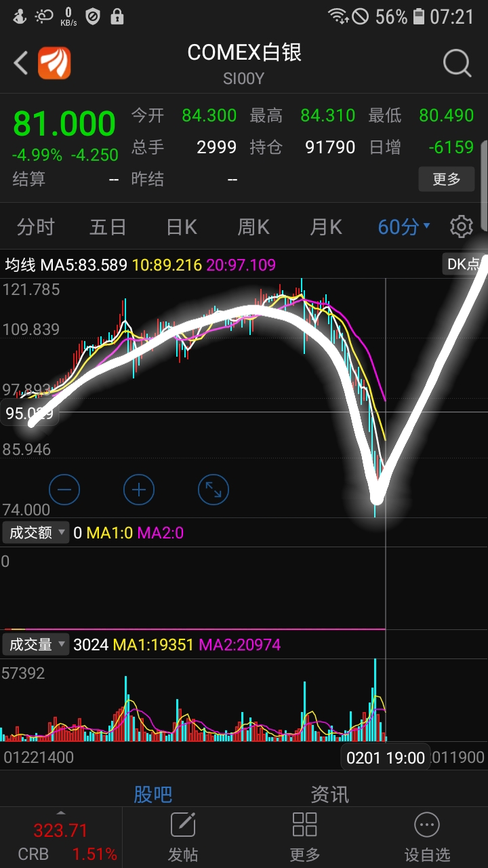This screenshot has height=868, width=488.
Task: Zoom in chart with plus icon
Action: 139,490
